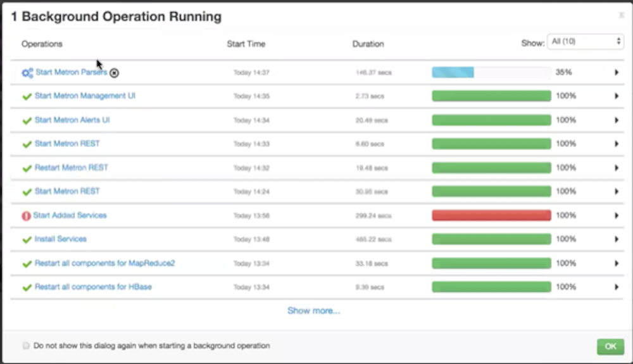Expand the Start Added Services row arrow
Image resolution: width=633 pixels, height=364 pixels.
pyautogui.click(x=617, y=215)
